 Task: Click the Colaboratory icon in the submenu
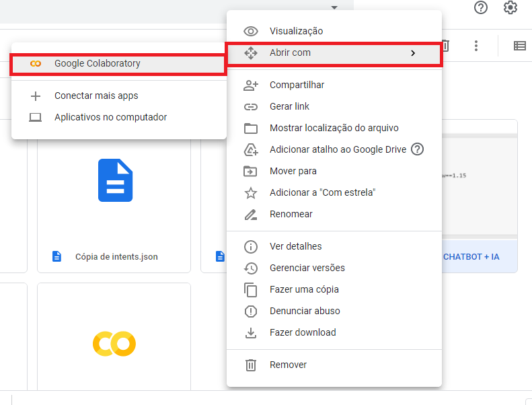click(x=36, y=63)
